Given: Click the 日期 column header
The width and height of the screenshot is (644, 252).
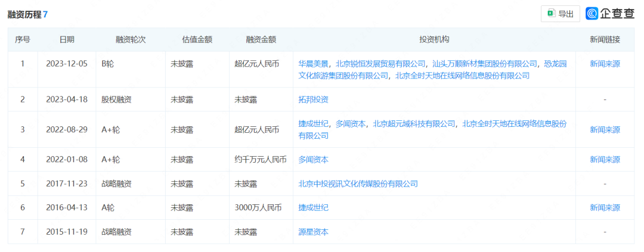Looking at the screenshot, I should tap(67, 40).
